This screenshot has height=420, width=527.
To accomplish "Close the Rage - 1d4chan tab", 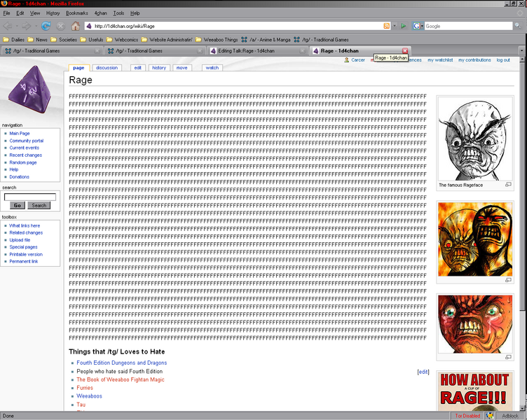I will tap(405, 50).
